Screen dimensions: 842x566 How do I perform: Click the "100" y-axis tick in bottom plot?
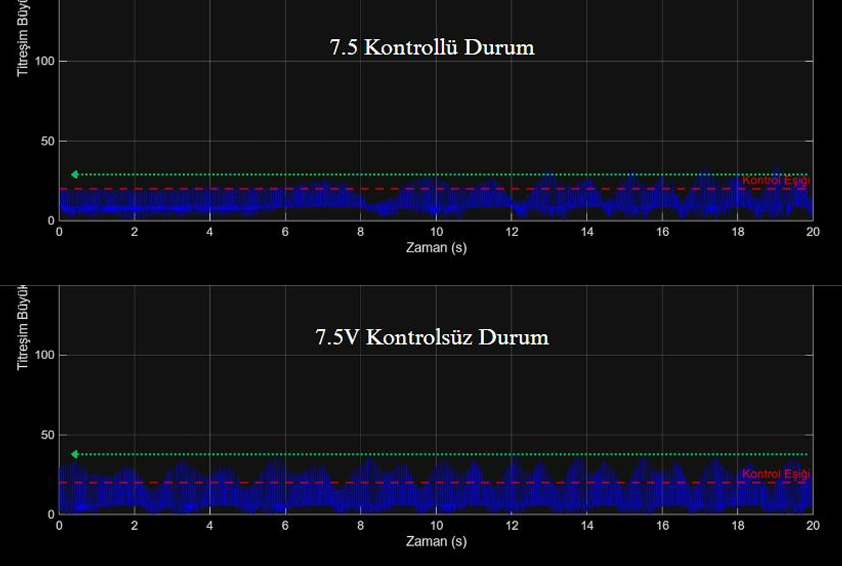tap(43, 355)
